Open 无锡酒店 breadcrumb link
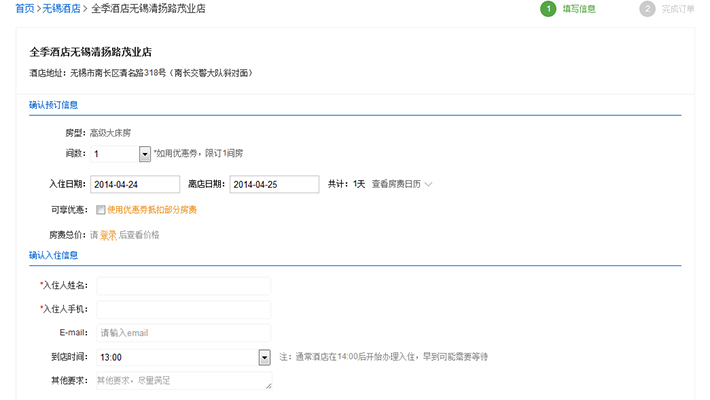Viewport: 710px width, 400px height. click(x=61, y=8)
